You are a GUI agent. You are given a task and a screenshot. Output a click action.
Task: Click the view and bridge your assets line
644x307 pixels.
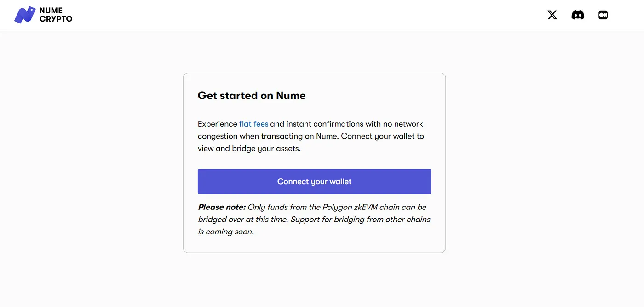249,149
